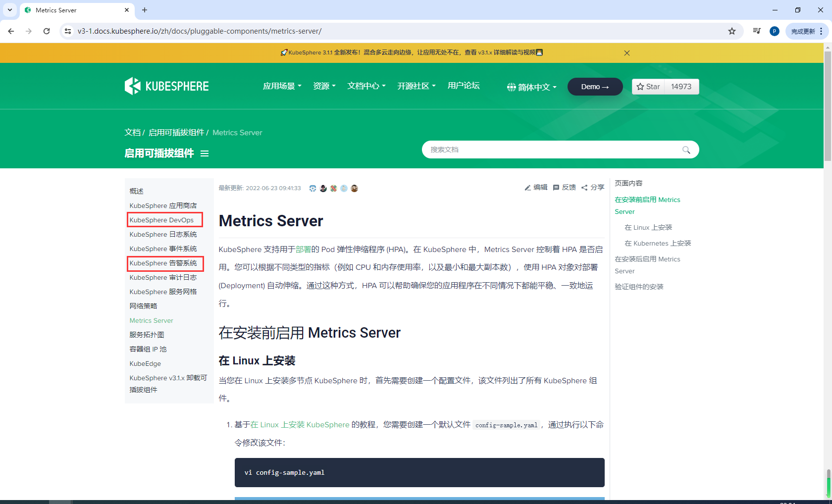Toggle the sidebar menu hamburger icon
The height and width of the screenshot is (504, 832).
tap(205, 153)
